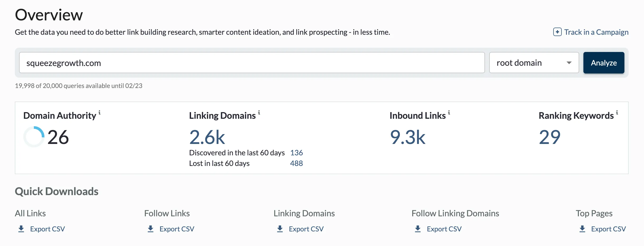
Task: Click the 488 lost domains number
Action: pos(296,163)
